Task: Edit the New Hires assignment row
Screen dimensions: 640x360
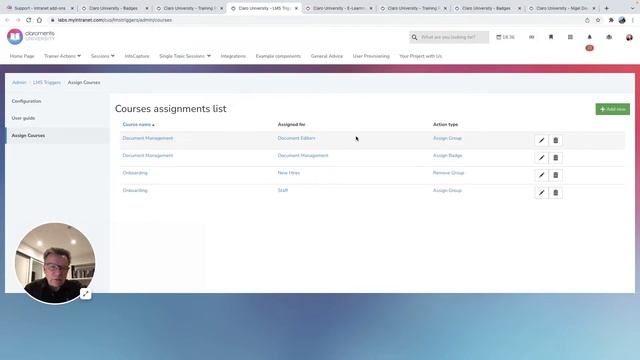Action: pos(541,175)
